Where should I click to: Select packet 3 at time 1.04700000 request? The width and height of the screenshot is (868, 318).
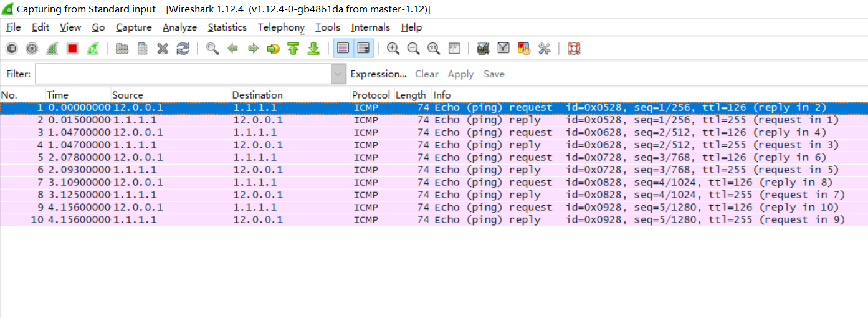pyautogui.click(x=434, y=132)
